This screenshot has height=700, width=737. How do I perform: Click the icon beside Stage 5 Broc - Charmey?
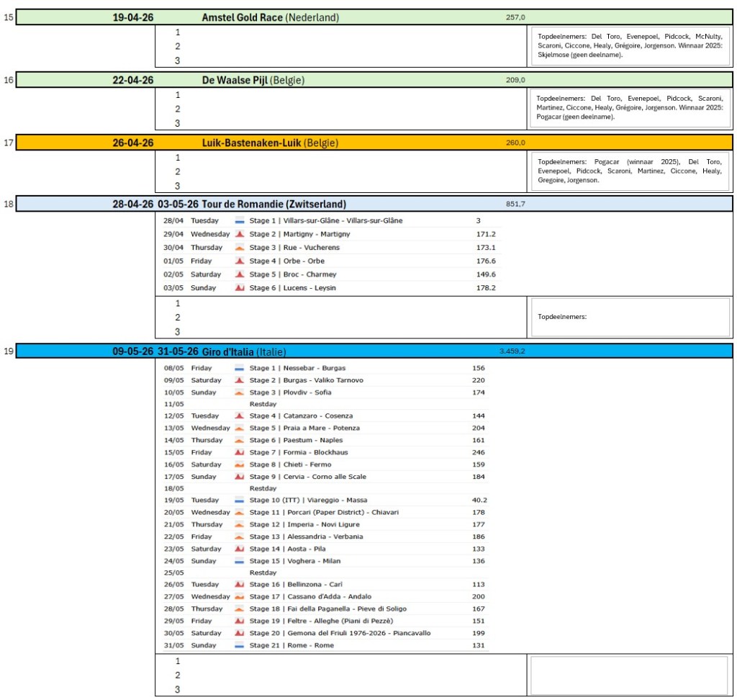click(x=239, y=274)
